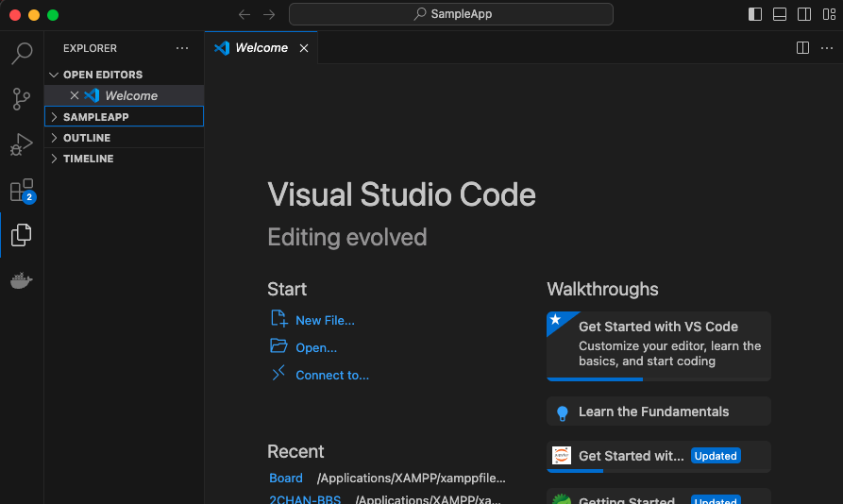Select the Welcome editor tab
Viewport: 843px width, 504px height.
[x=261, y=48]
